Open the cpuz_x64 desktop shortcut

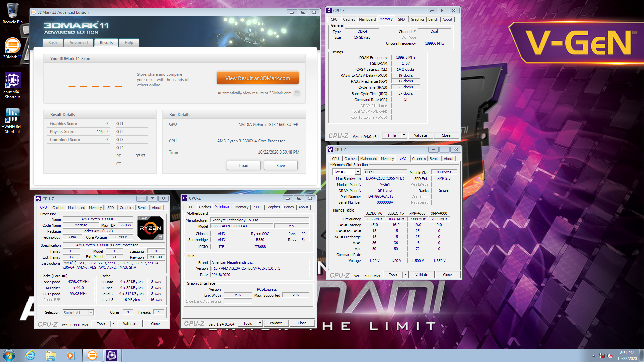pyautogui.click(x=12, y=85)
